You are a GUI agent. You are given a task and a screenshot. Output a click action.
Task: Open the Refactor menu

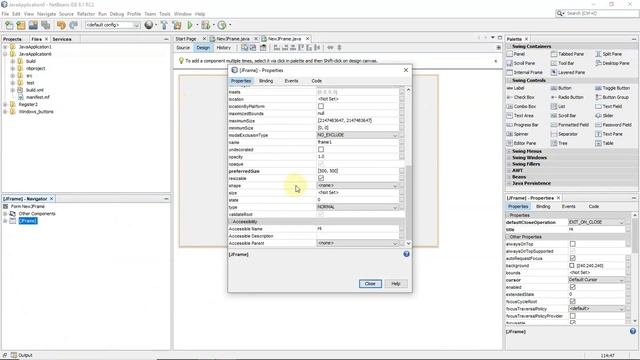(86, 14)
